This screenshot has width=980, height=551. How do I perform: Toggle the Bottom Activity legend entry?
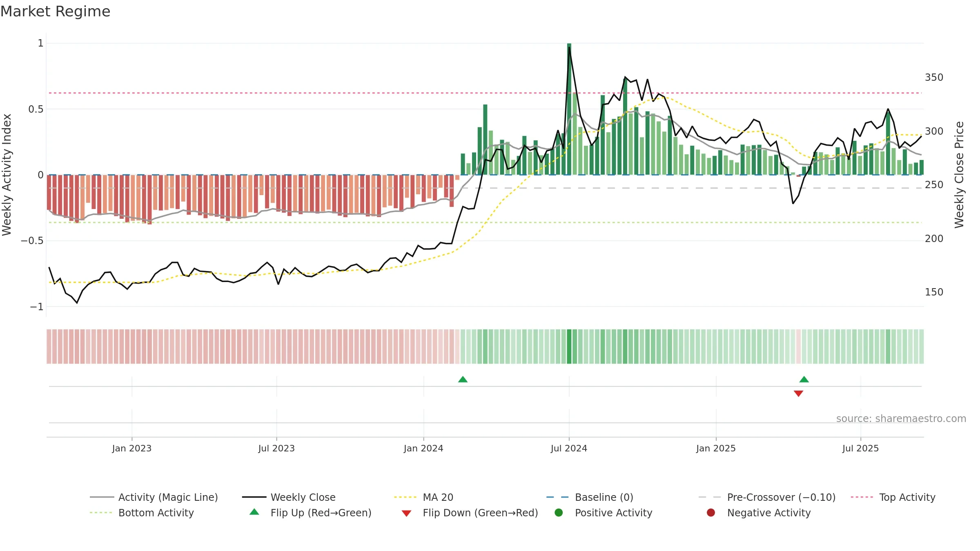[142, 513]
